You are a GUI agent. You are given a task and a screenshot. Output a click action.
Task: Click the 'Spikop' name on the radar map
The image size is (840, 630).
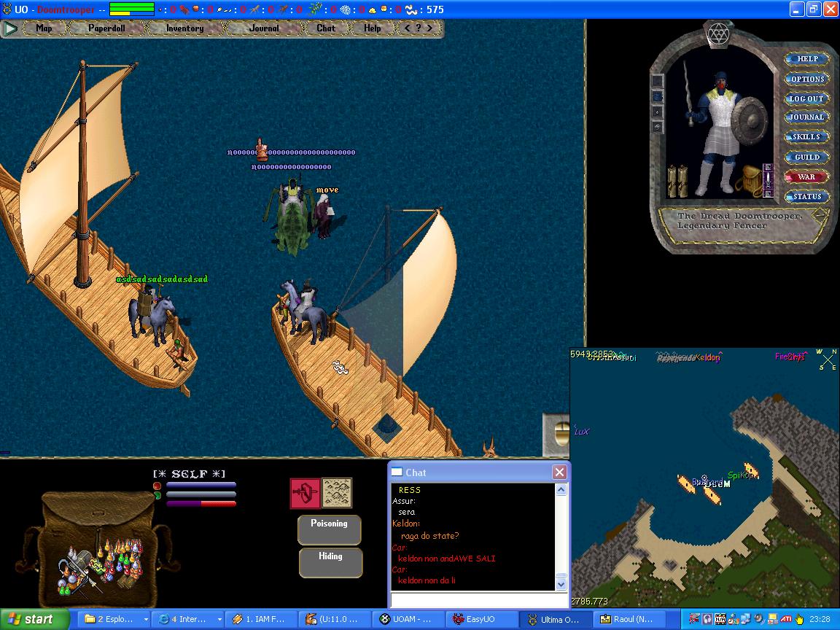[742, 475]
